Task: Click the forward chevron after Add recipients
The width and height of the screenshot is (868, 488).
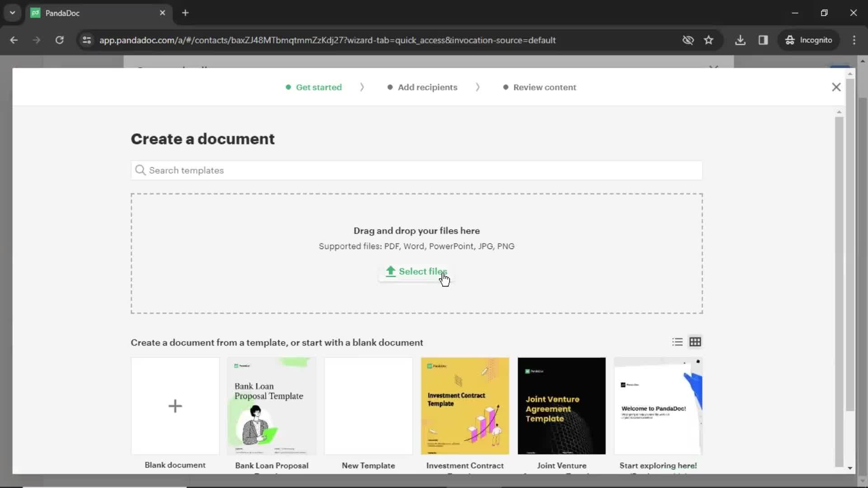Action: coord(477,87)
